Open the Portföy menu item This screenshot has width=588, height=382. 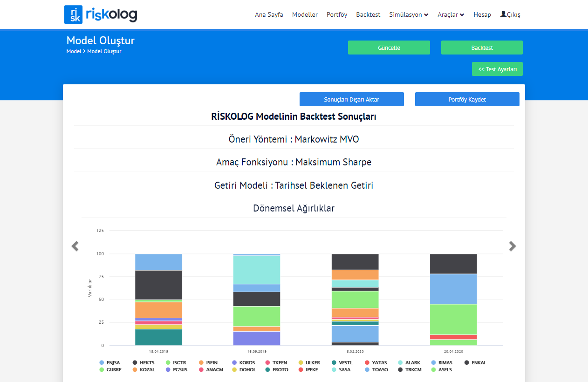pos(337,15)
